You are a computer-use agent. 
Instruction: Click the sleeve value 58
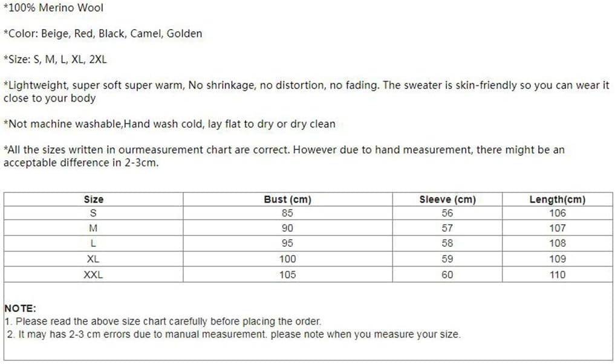coord(447,243)
